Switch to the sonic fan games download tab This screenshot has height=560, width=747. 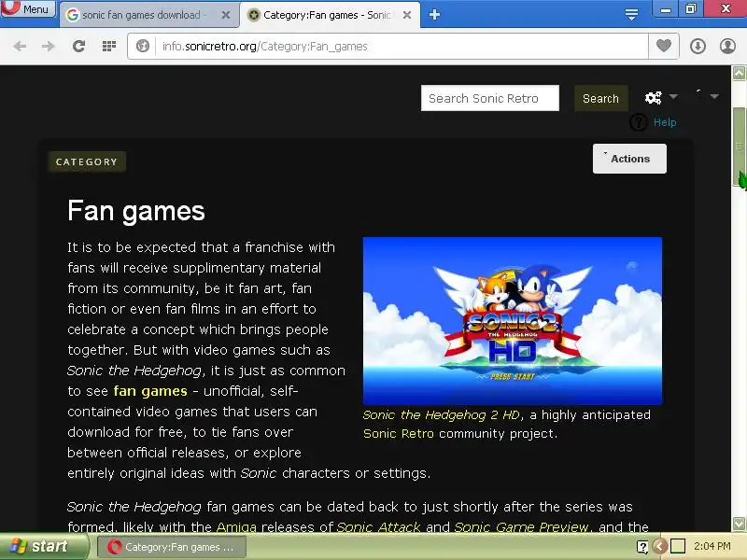coord(141,15)
